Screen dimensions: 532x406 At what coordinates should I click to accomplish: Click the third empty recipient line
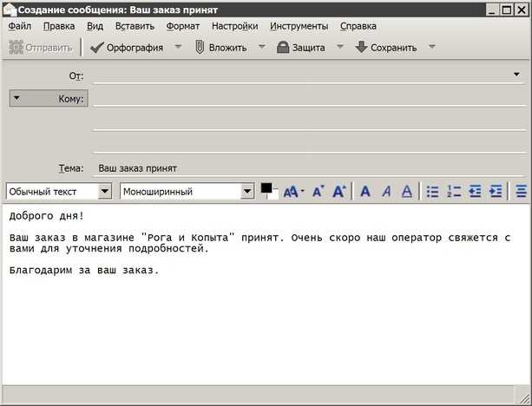309,145
